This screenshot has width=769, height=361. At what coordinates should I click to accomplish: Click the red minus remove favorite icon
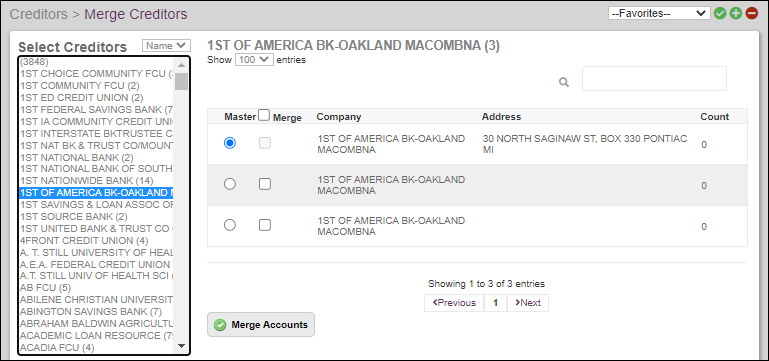point(752,13)
